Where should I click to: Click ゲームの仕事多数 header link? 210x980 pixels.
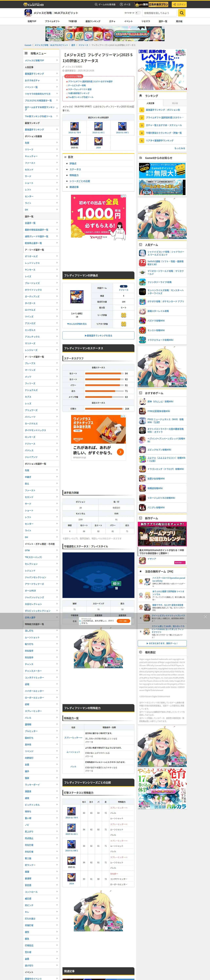105,5
